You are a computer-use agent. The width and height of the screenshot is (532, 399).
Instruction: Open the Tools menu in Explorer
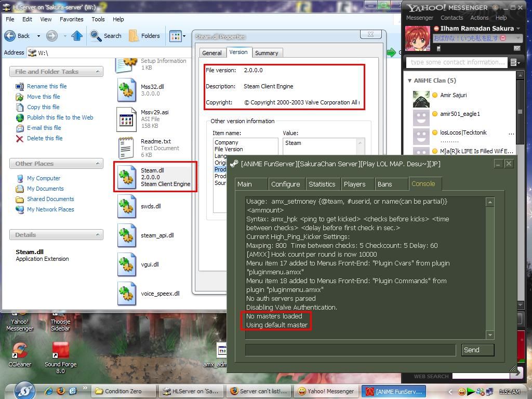98,19
